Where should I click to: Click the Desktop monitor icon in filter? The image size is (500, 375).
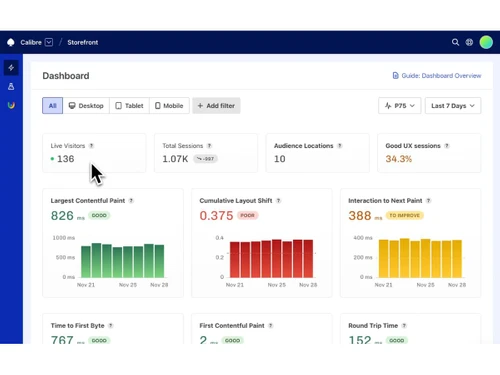coord(72,106)
